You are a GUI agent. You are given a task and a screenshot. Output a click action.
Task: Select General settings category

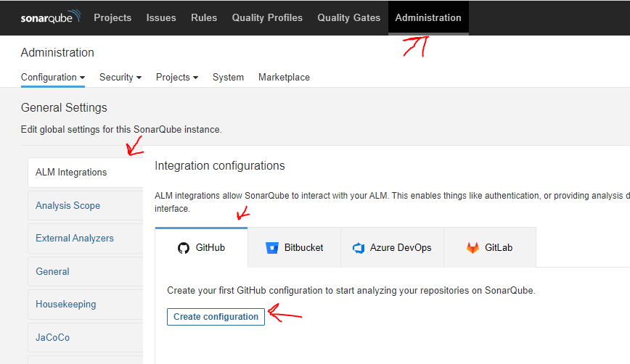(x=86, y=271)
